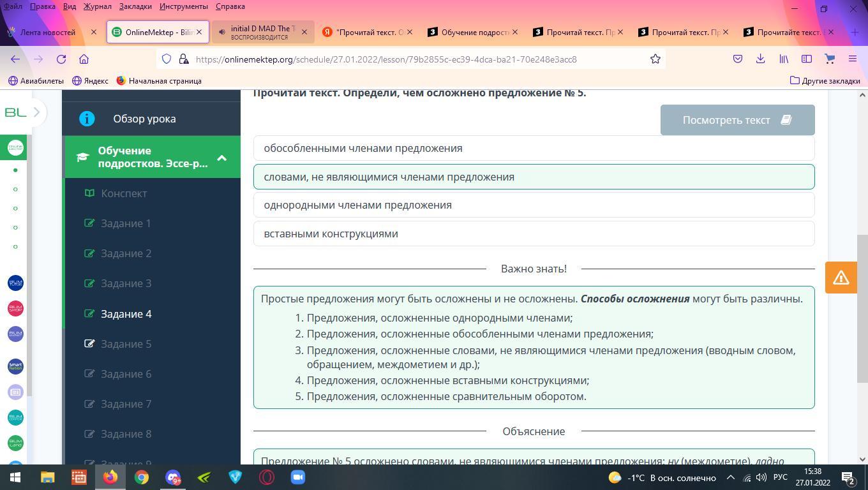Open OnlineMektep round green icon
This screenshot has width=868, height=490.
(15, 147)
